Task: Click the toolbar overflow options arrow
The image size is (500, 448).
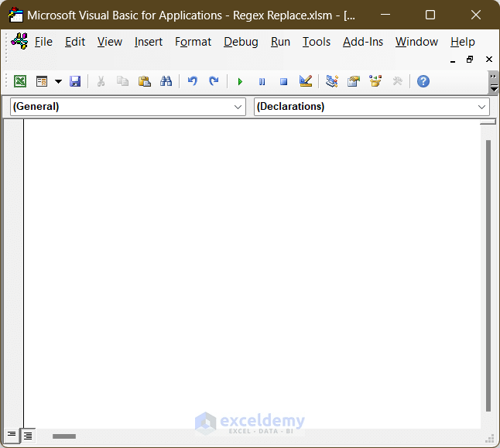Action: 493,83
